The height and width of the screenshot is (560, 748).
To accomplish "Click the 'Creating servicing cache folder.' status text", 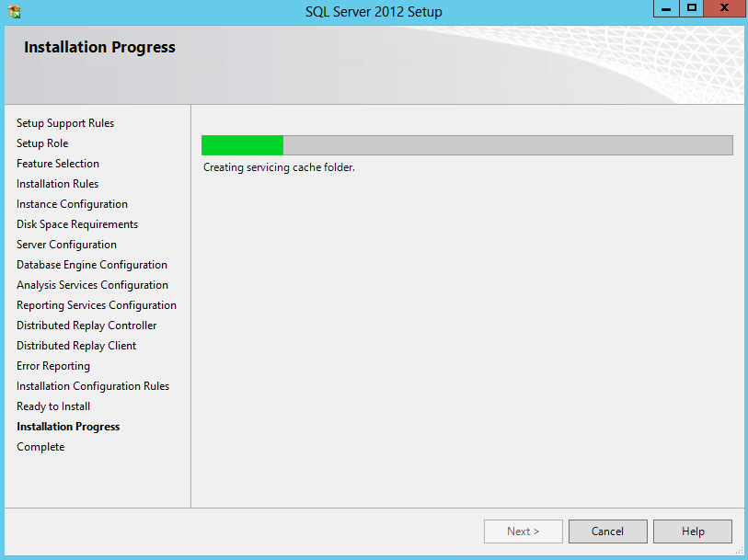I will 279,167.
